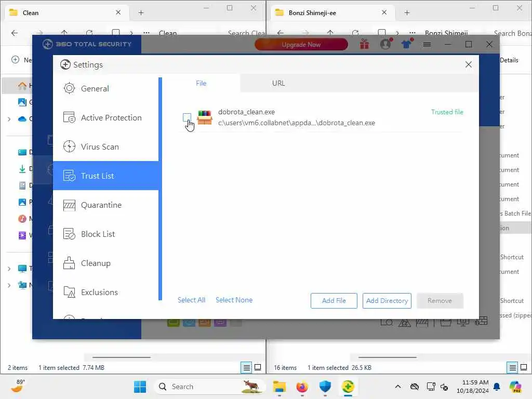This screenshot has width=532, height=399.
Task: Open File Explorer from taskbar
Action: click(279, 387)
